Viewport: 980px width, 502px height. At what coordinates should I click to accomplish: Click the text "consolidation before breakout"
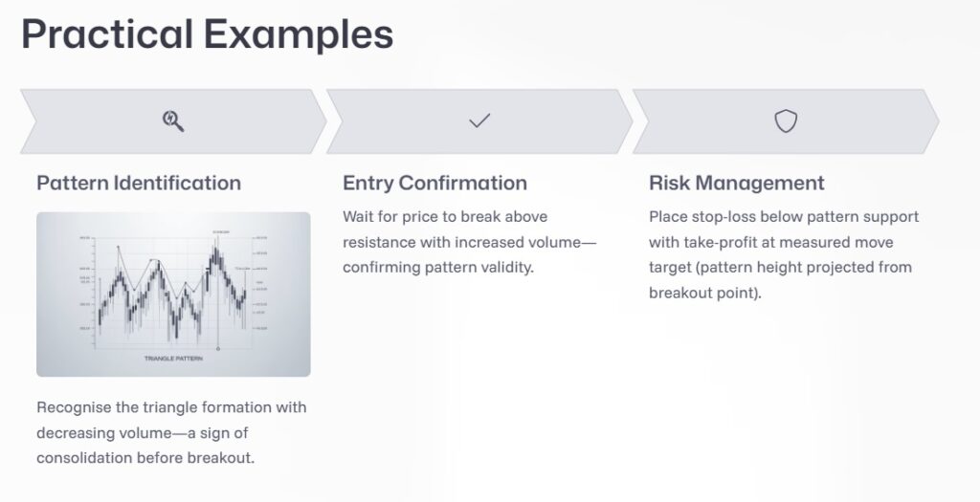pyautogui.click(x=145, y=457)
